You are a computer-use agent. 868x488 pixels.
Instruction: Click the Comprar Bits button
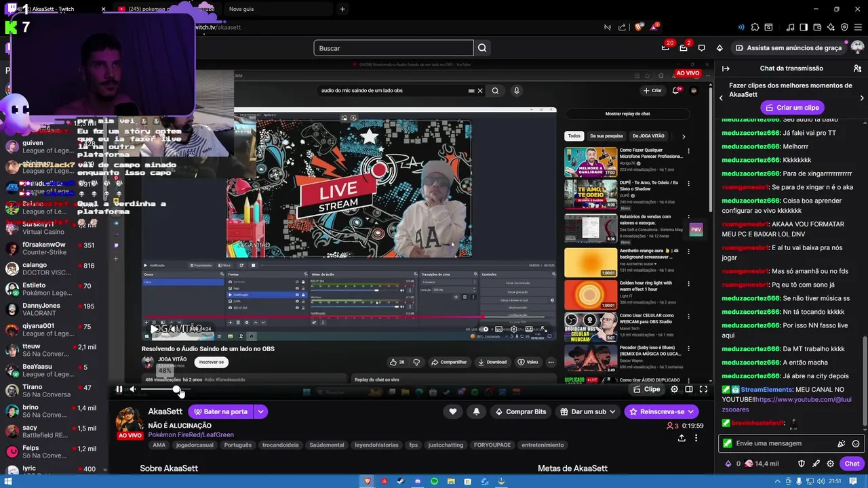click(x=520, y=411)
